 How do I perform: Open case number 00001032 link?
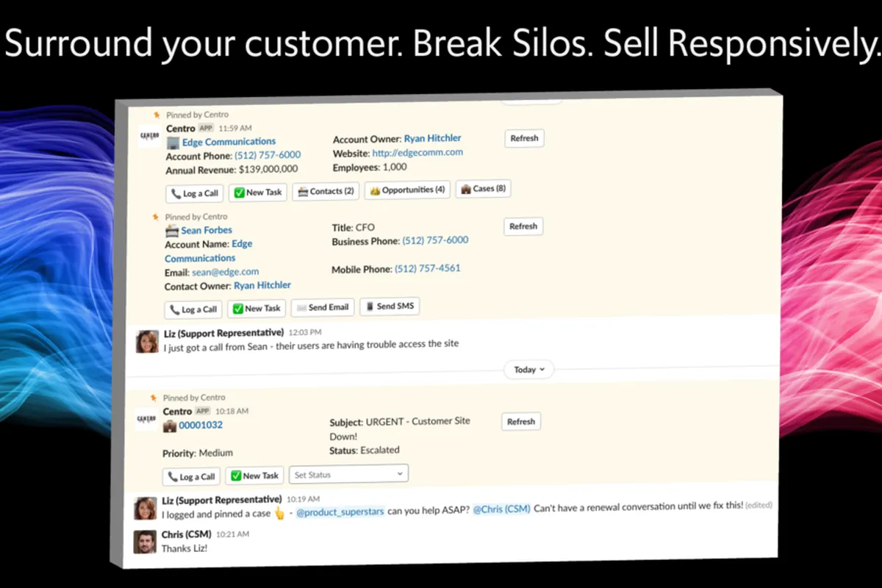[201, 426]
